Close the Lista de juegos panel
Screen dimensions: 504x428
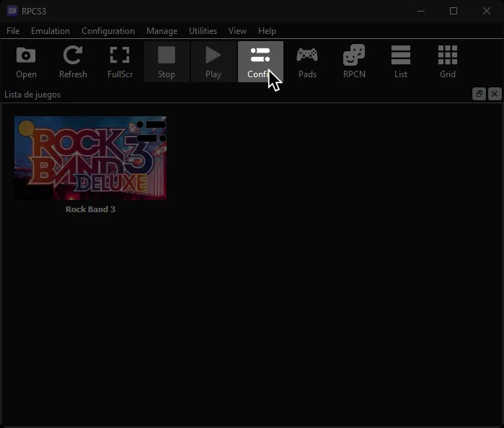coord(495,94)
